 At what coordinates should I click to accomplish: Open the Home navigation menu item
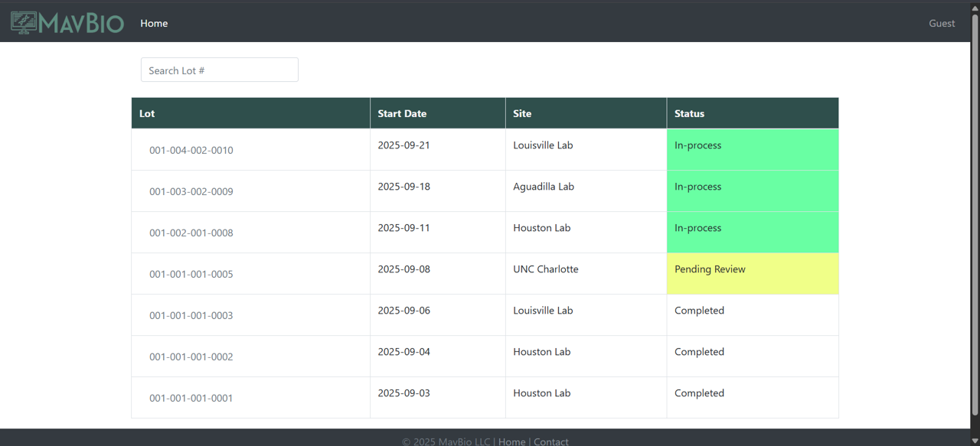[154, 23]
